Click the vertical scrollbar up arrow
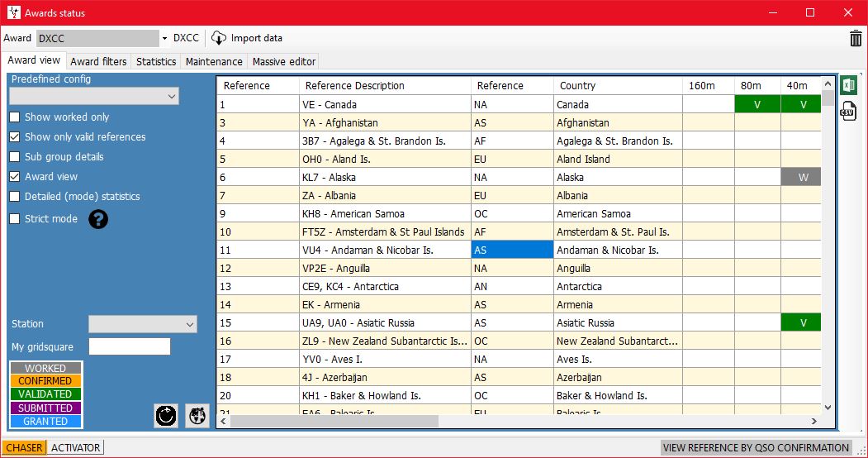This screenshot has width=868, height=458. pyautogui.click(x=828, y=84)
